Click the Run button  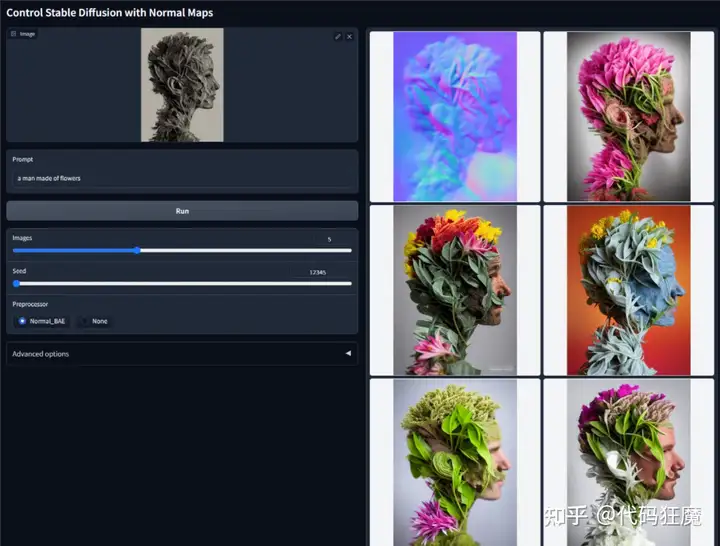pos(182,211)
